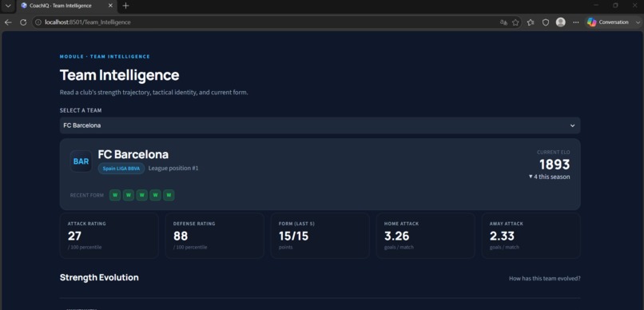
Task: Click the browser back arrow
Action: [8, 22]
